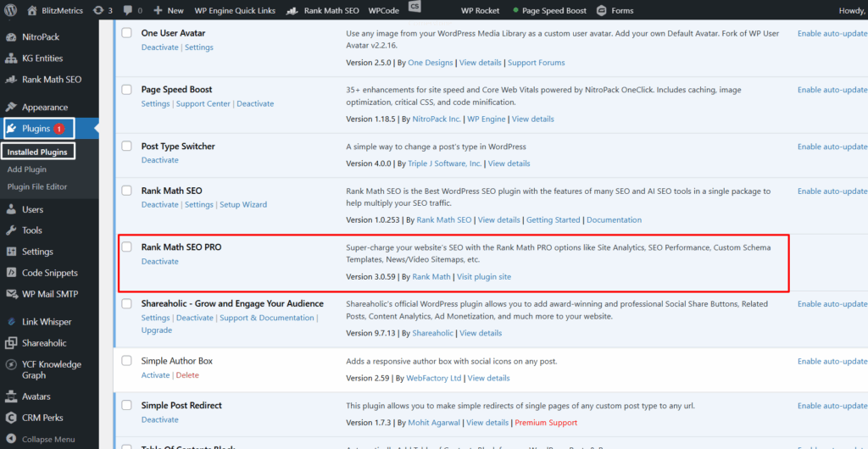Open the comments bubble icon
This screenshot has height=449, width=868.
click(128, 10)
